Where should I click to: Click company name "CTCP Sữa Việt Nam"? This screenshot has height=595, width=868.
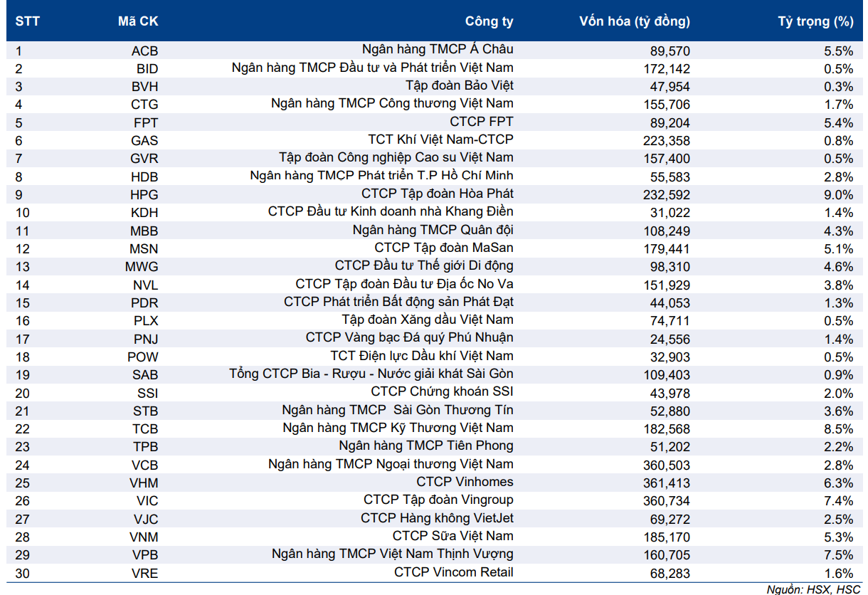coord(453,536)
